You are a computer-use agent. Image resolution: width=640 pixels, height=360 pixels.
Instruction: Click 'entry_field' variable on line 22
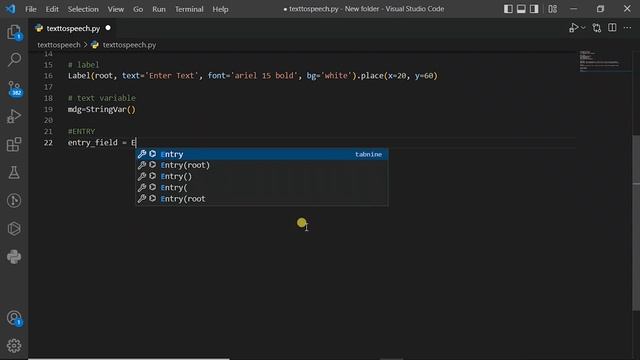click(92, 143)
